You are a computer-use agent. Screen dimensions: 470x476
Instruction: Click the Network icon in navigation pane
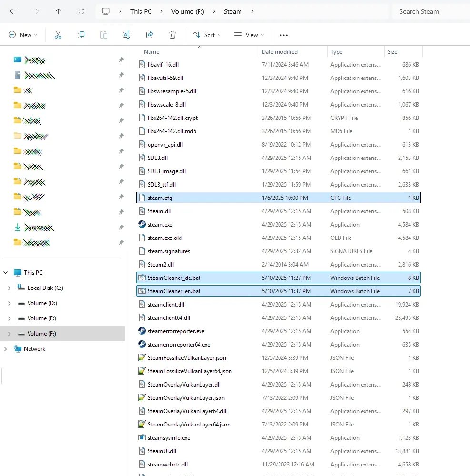coord(18,349)
